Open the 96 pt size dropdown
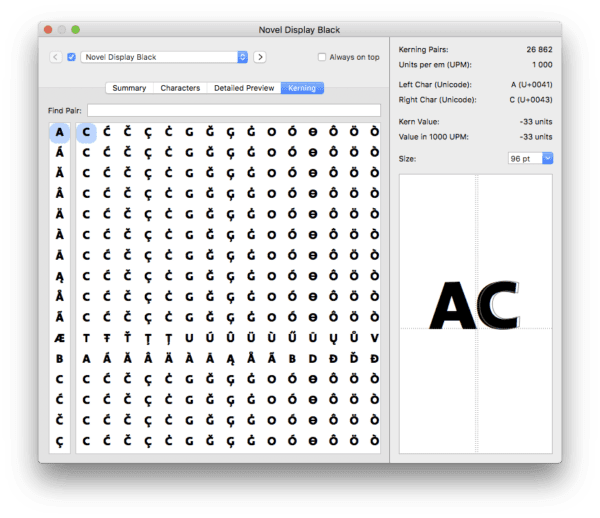 click(530, 158)
